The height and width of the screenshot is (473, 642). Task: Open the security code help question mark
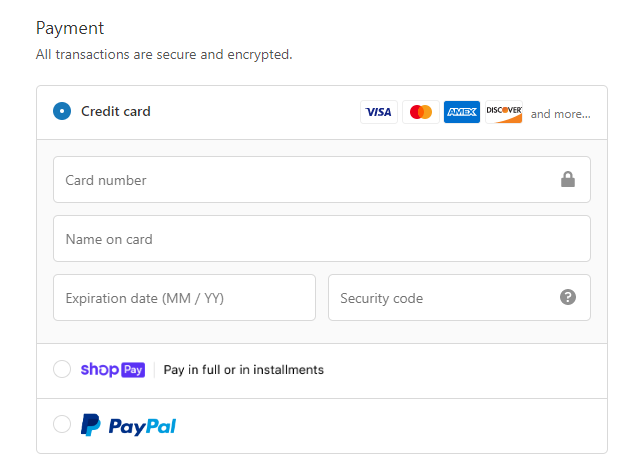(567, 297)
